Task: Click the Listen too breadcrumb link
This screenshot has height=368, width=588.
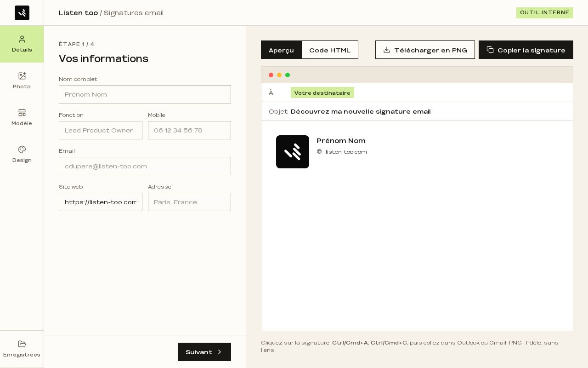Action: (78, 13)
